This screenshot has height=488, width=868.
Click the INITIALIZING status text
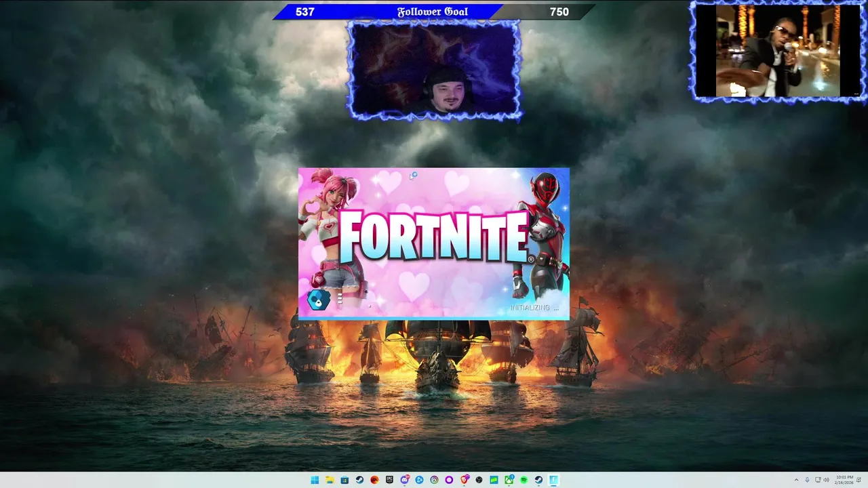point(534,308)
